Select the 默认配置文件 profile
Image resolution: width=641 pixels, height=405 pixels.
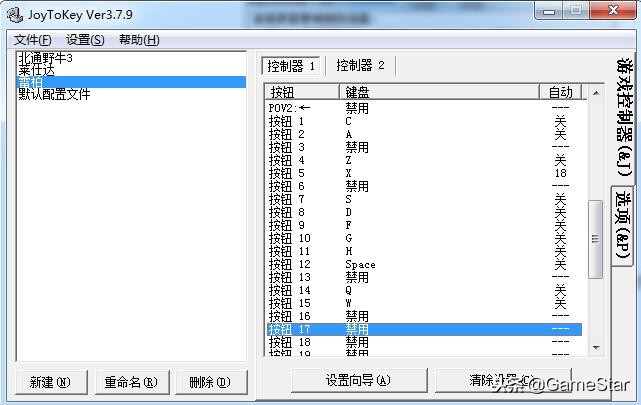(131, 94)
